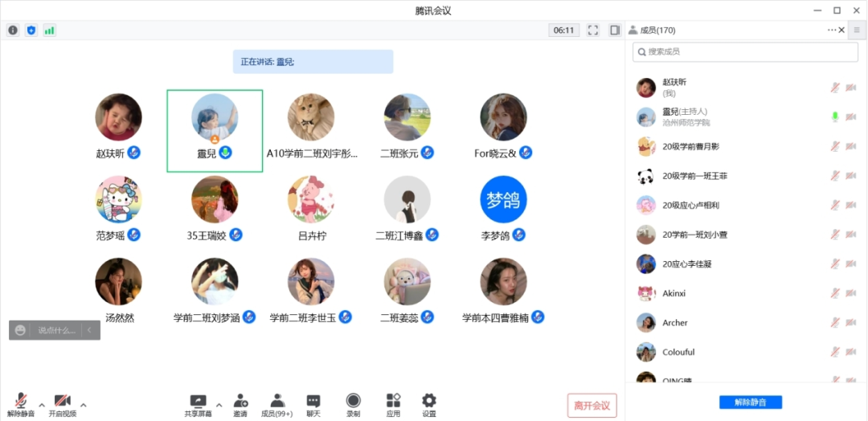Expand share options arrow next to 共享屏幕
This screenshot has height=421, width=868.
219,404
